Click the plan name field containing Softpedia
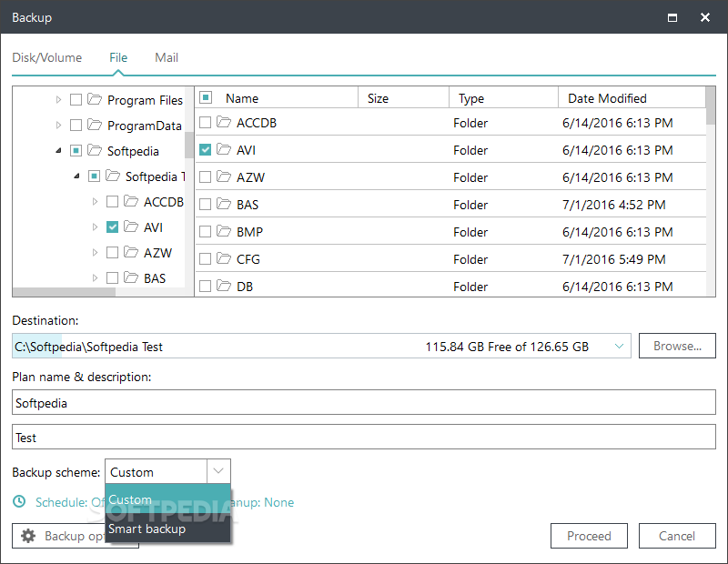The height and width of the screenshot is (564, 728). (x=363, y=402)
